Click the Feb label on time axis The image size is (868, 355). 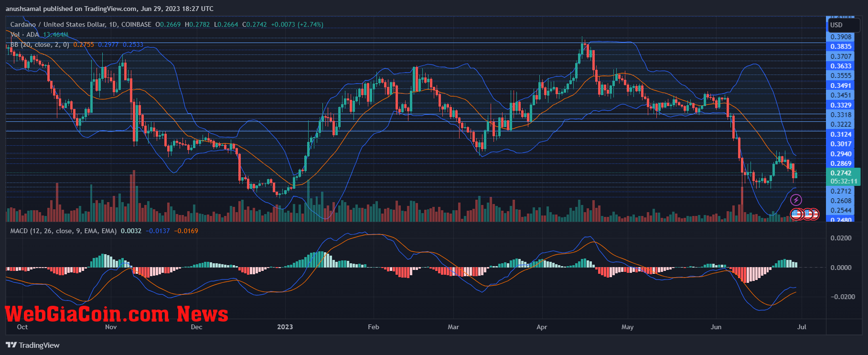click(373, 327)
